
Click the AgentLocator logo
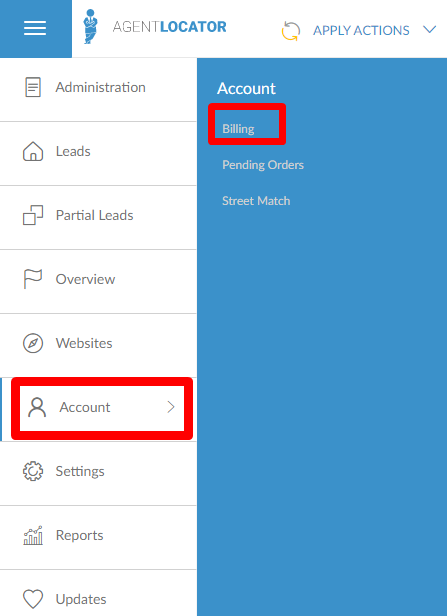point(155,27)
